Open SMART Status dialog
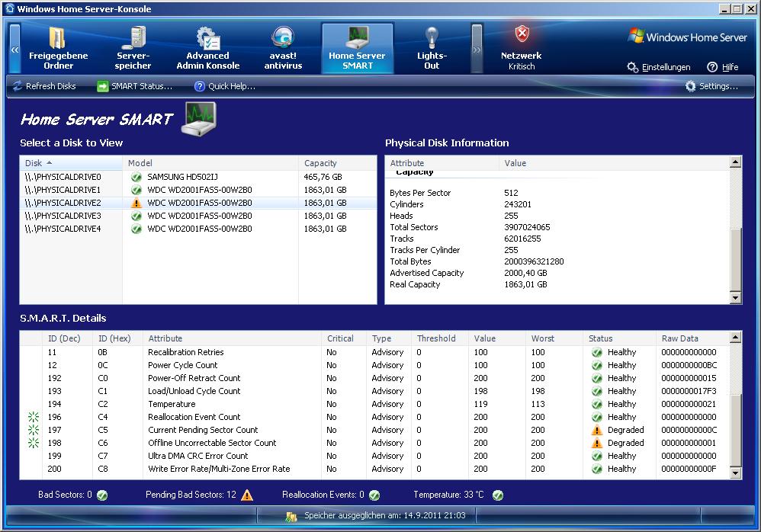Screen dimensions: 761x532 tap(135, 86)
